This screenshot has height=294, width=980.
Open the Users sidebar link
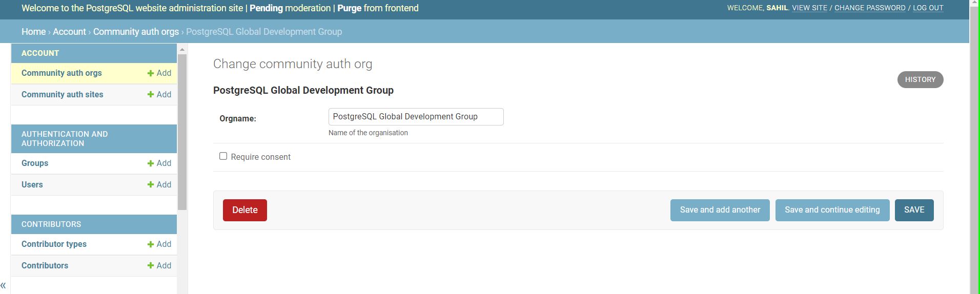(x=32, y=185)
